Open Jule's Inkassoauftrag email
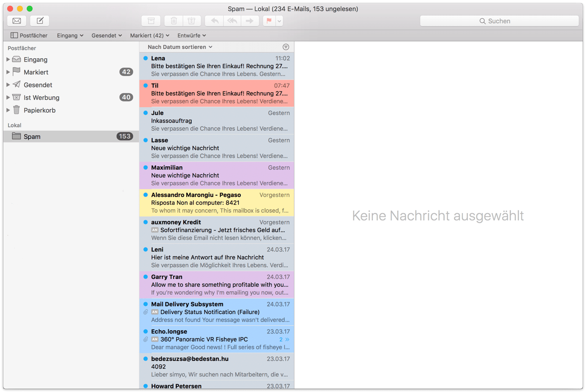586x392 pixels. click(x=217, y=121)
